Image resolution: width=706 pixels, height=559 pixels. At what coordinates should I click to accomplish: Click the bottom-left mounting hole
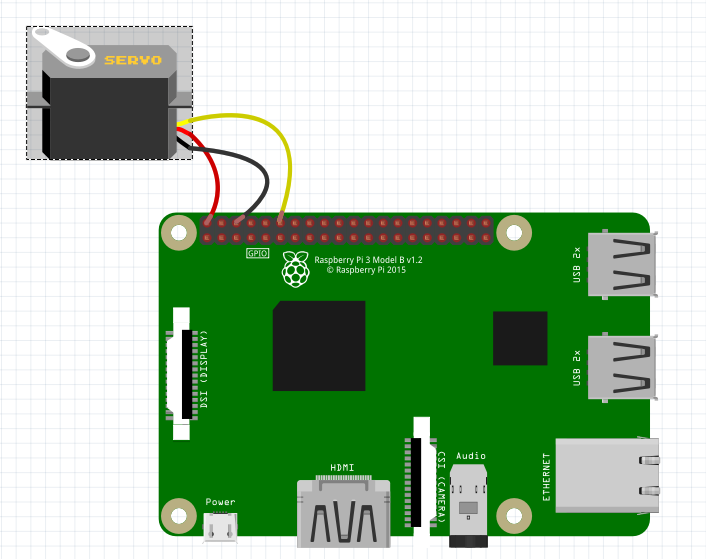pyautogui.click(x=179, y=516)
